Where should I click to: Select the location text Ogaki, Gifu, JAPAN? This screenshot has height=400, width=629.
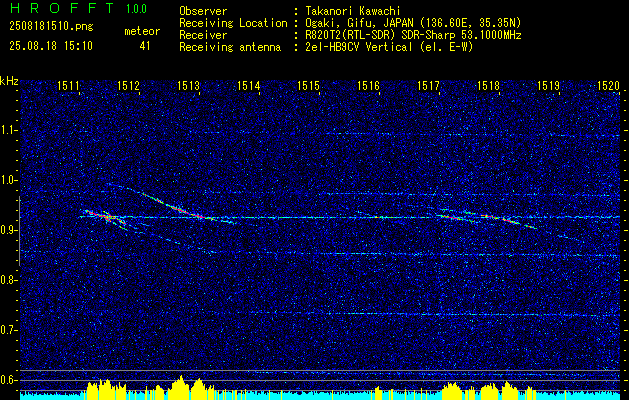click(361, 23)
